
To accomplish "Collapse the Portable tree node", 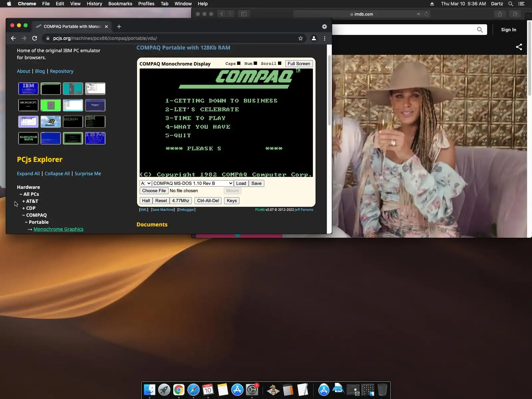I will pos(37,222).
